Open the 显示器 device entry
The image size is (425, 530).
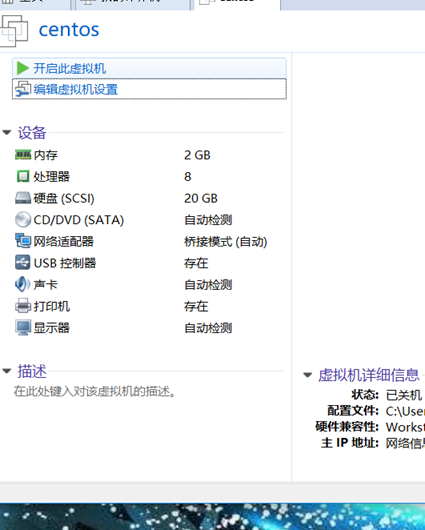coord(51,328)
